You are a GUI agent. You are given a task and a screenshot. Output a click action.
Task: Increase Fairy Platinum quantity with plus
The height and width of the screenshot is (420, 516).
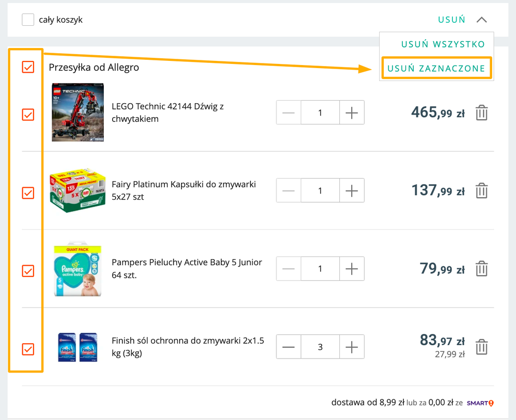[352, 190]
